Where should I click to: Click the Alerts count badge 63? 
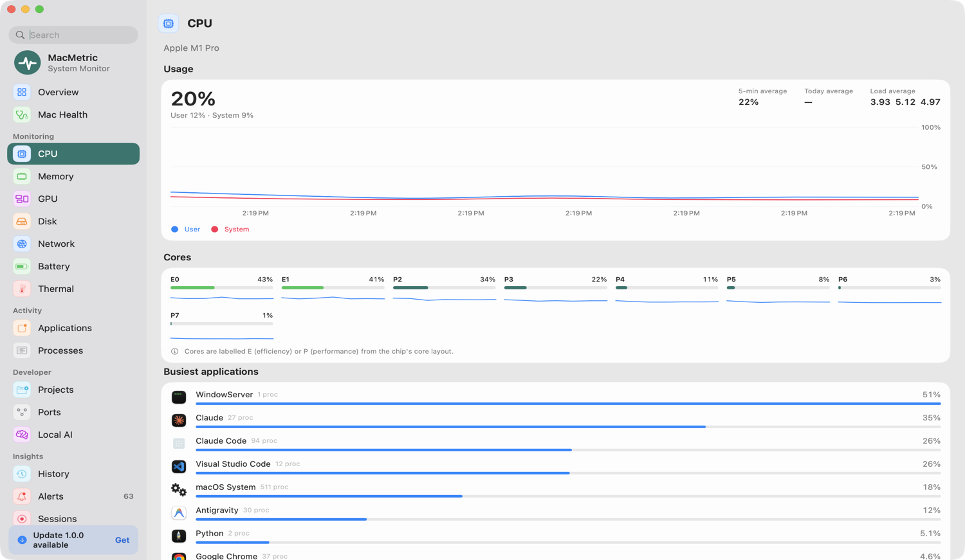129,496
